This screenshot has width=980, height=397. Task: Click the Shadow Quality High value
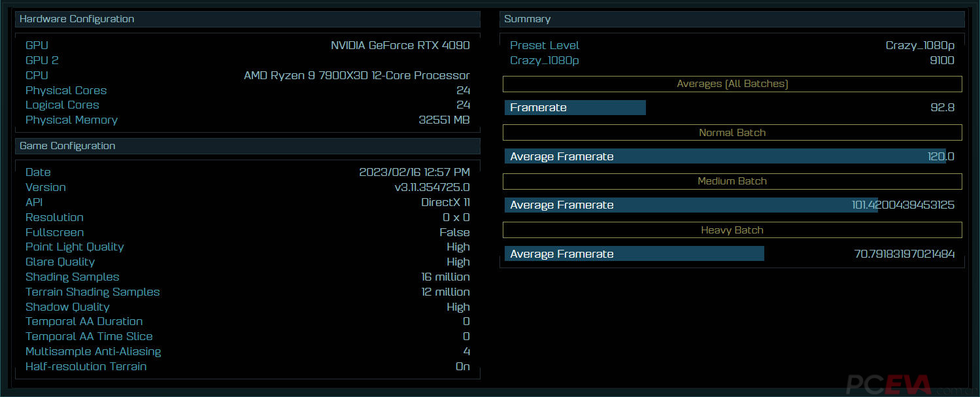458,307
